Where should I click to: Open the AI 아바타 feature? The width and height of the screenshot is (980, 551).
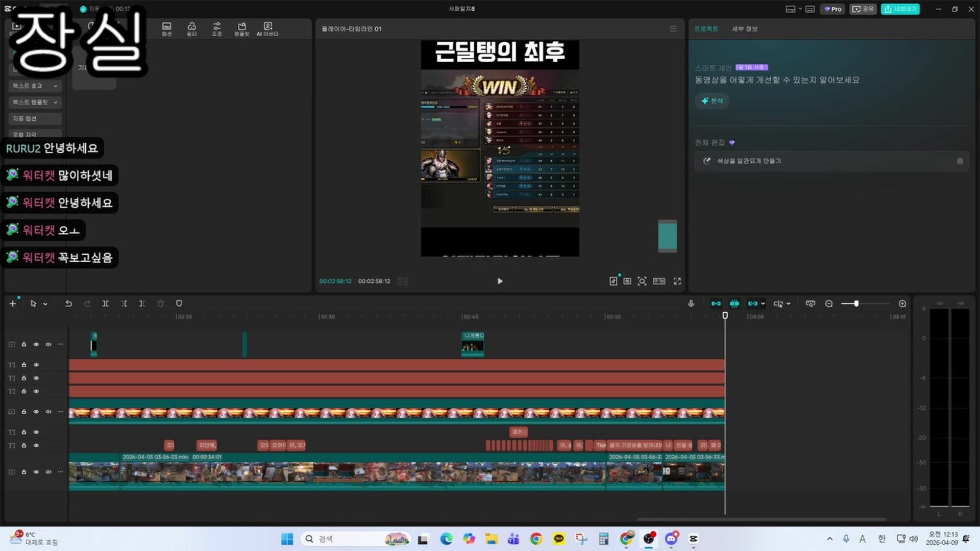click(x=266, y=29)
